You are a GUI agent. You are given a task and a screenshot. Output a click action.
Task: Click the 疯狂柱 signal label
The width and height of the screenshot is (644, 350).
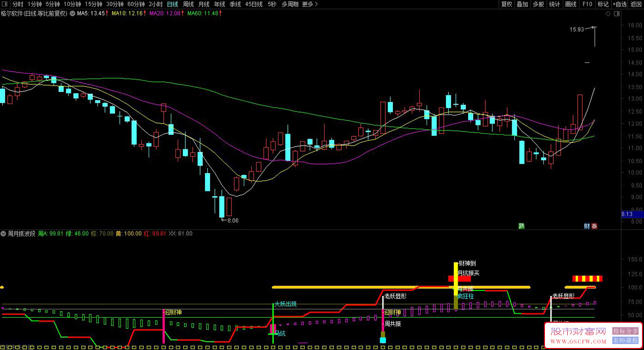click(466, 296)
